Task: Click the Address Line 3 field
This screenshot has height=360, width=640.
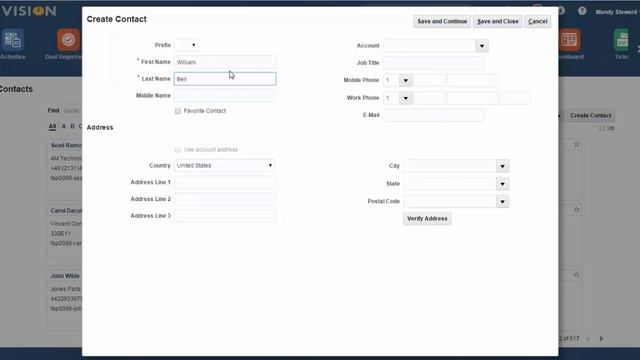Action: point(225,216)
